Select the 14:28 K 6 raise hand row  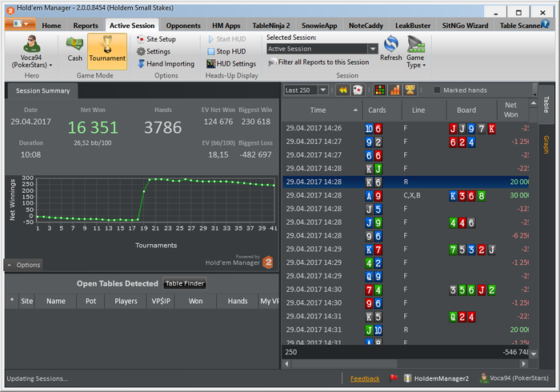406,182
